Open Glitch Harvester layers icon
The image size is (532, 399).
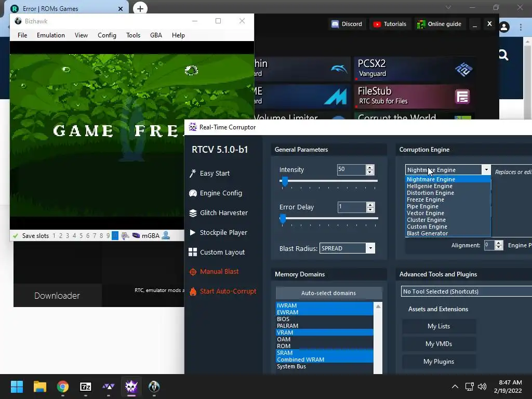click(193, 212)
